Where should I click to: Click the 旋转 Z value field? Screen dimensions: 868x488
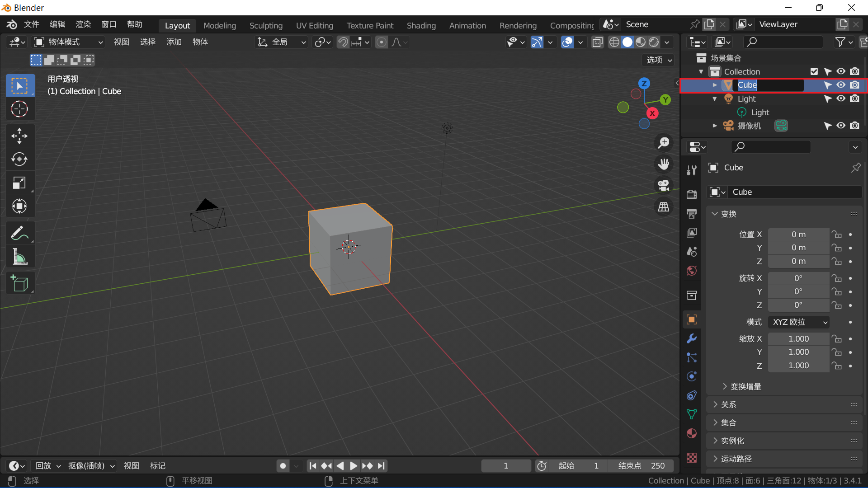[x=798, y=305]
